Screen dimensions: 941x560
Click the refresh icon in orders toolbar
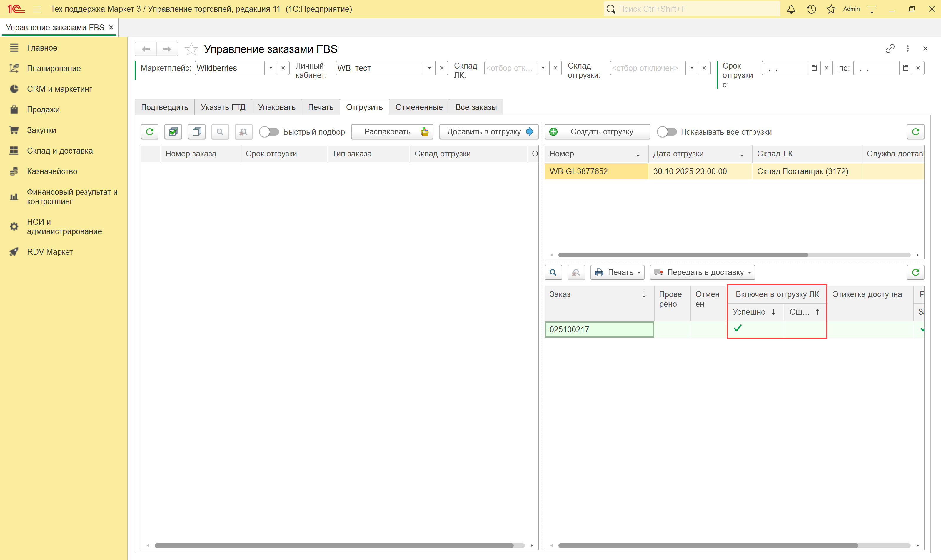click(x=150, y=132)
